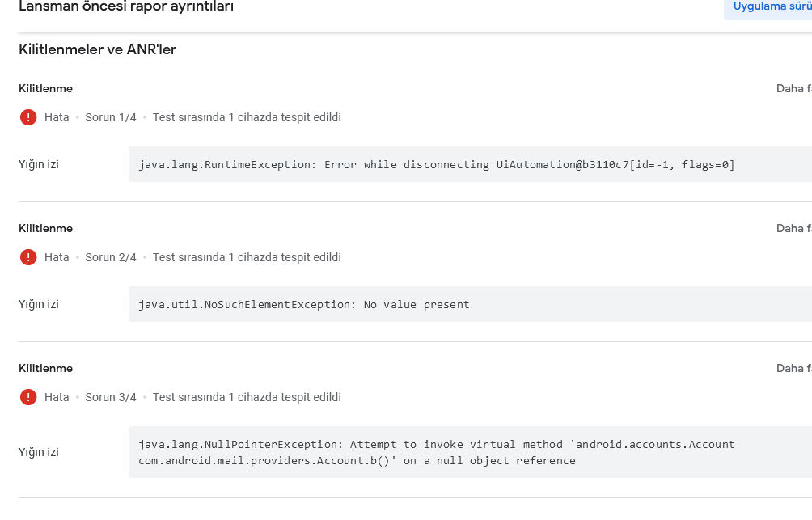
Task: Click the red error icon for Sorun 1/4
Action: [28, 117]
